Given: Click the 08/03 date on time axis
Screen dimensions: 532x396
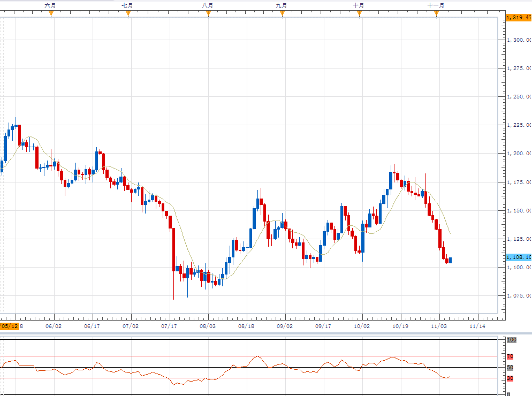Looking at the screenshot, I should point(208,325).
